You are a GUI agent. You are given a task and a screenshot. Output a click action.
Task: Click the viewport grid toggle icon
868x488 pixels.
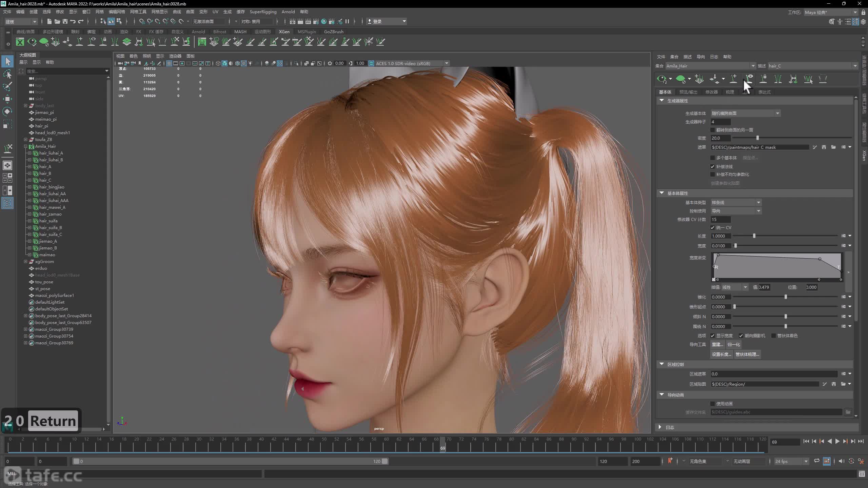tap(169, 63)
